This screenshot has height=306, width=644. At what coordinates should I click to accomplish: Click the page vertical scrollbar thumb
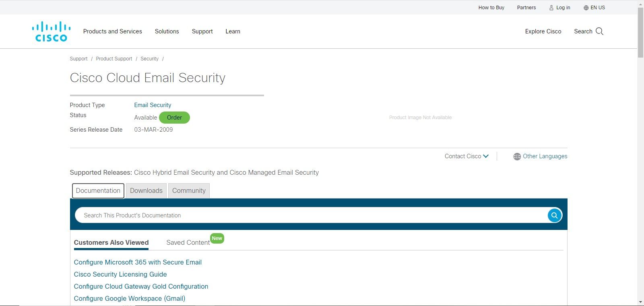click(640, 33)
